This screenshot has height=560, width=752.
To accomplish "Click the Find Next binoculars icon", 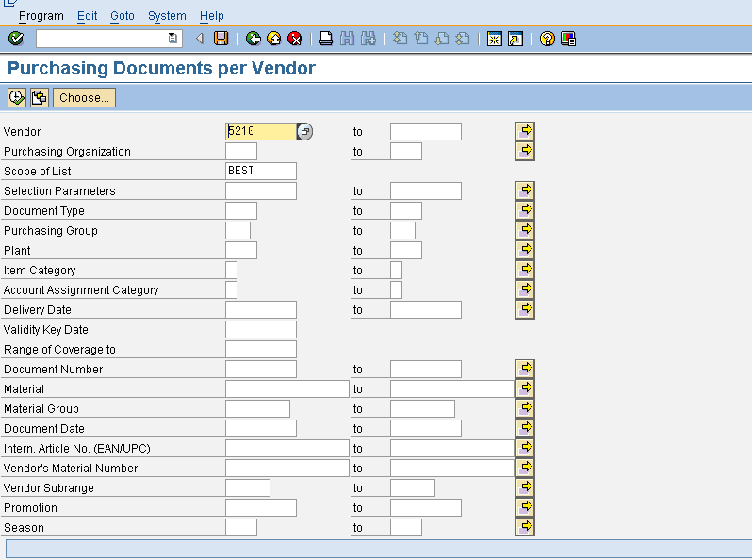I will click(x=368, y=39).
